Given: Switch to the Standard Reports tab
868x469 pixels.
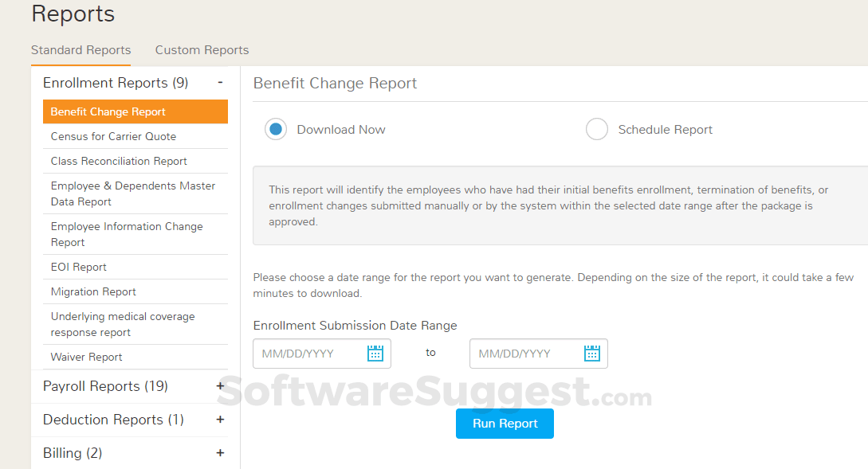Looking at the screenshot, I should tap(81, 50).
